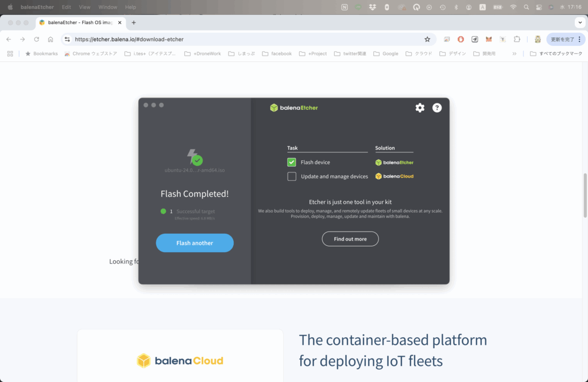Open the Edit menu
The width and height of the screenshot is (588, 382).
67,7
